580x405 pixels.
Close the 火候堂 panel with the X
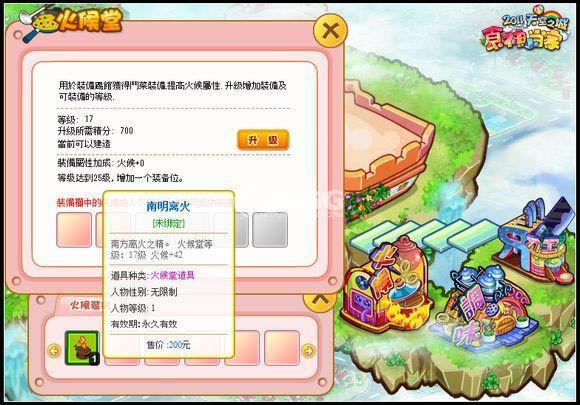tap(330, 31)
